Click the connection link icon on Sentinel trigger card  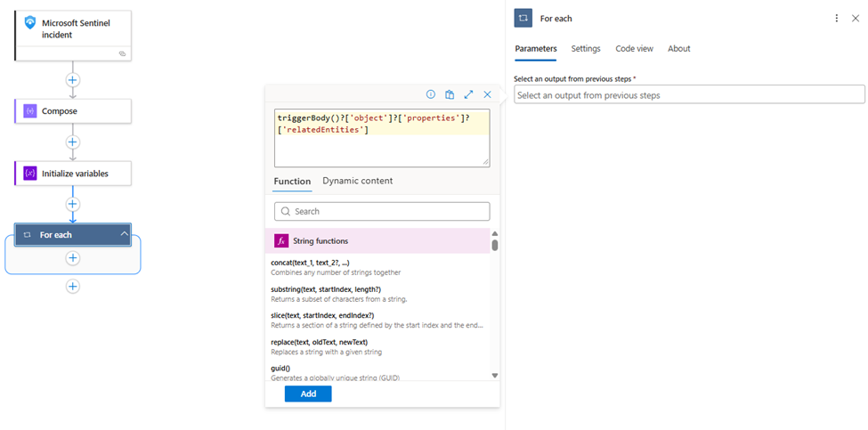pyautogui.click(x=122, y=53)
